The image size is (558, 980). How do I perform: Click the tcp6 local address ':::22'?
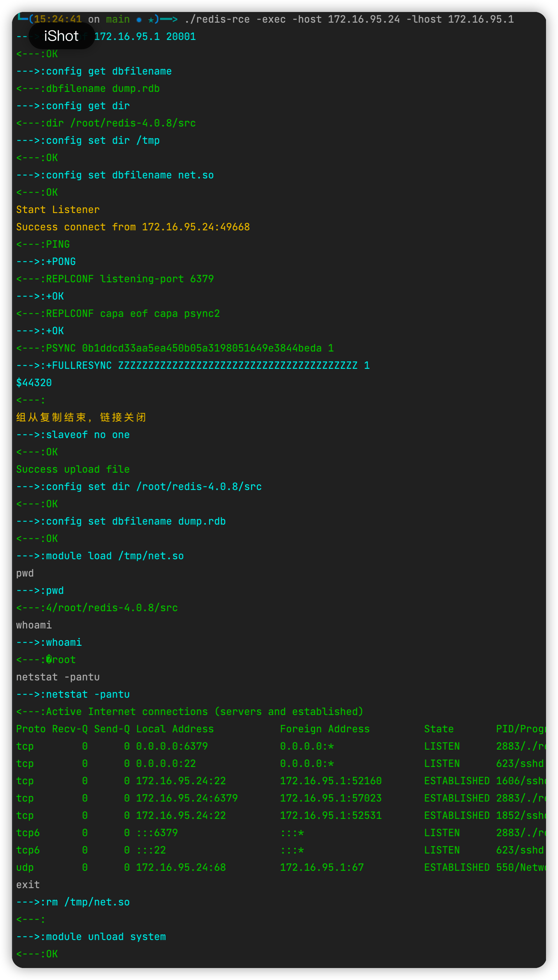151,850
